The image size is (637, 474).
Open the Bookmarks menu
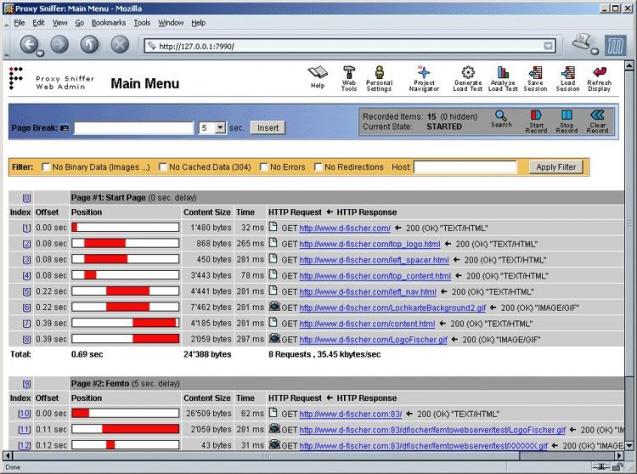108,23
